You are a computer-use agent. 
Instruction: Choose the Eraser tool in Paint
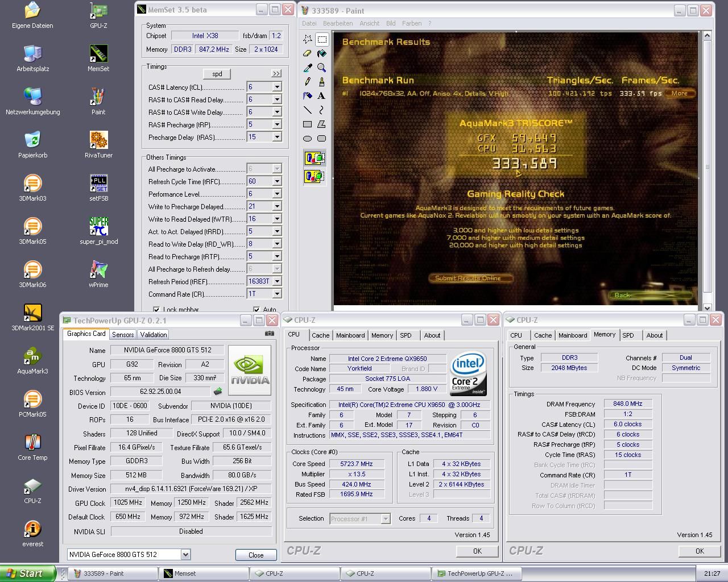(308, 53)
